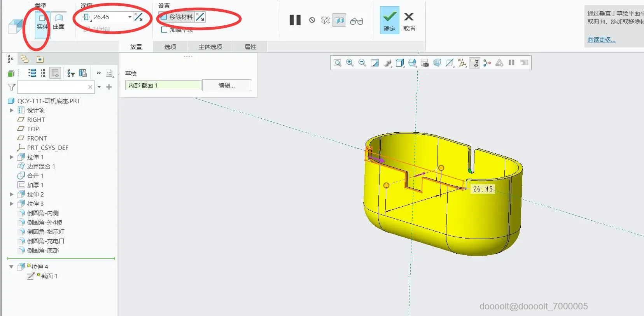
Task: Open the favorites tab icon
Action: pos(40,59)
